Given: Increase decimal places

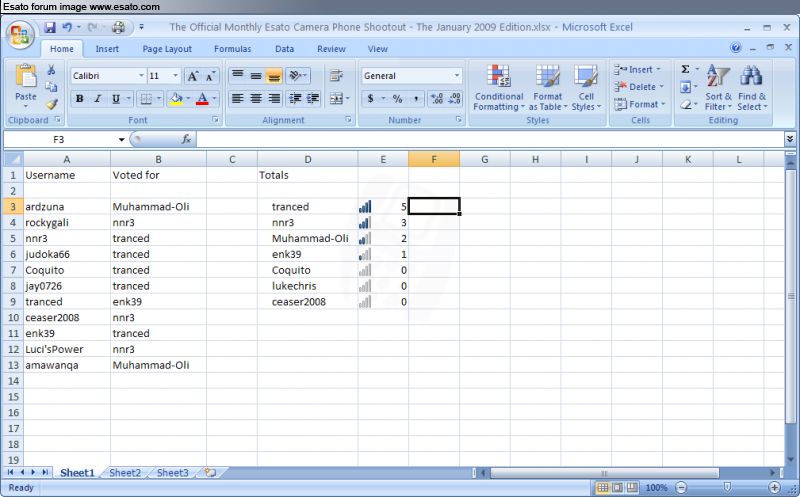Looking at the screenshot, I should pyautogui.click(x=437, y=98).
